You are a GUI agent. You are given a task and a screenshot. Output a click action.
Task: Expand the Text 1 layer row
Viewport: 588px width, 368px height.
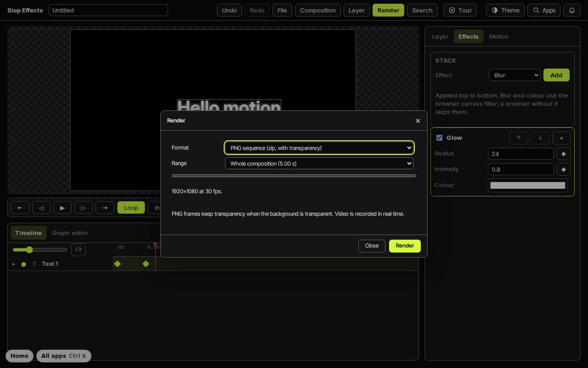tap(14, 264)
